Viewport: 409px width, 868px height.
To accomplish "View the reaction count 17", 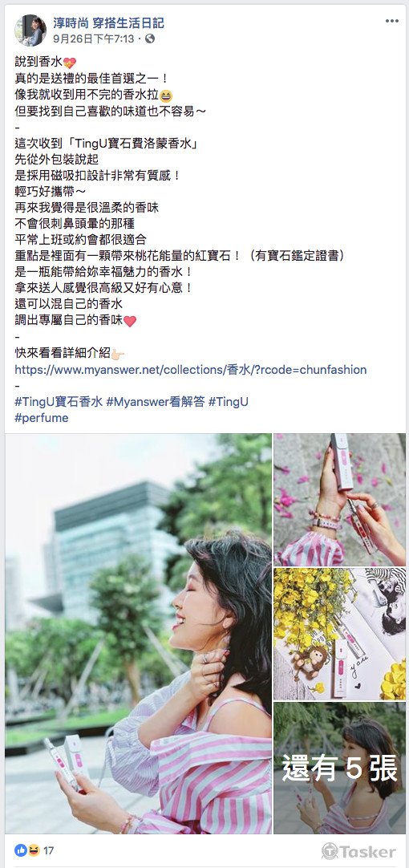I will pyautogui.click(x=48, y=850).
